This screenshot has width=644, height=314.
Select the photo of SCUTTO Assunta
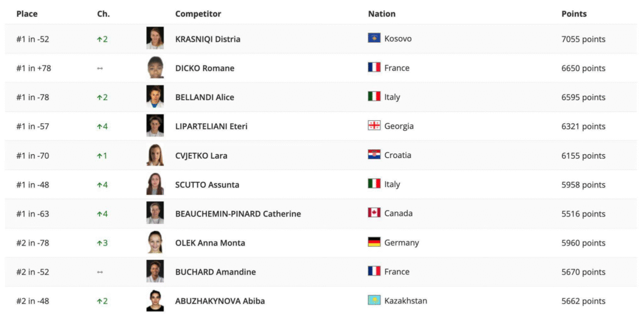[x=155, y=184]
